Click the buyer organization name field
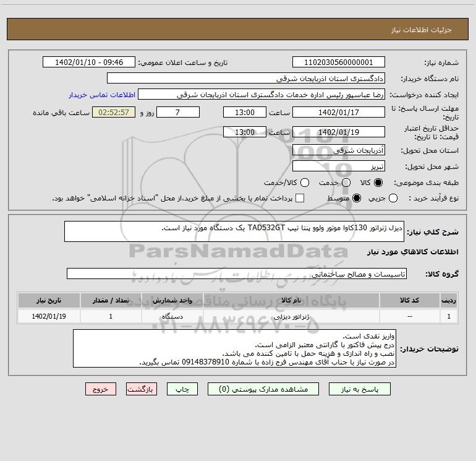Viewport: 476px width, 461px height. 246,79
